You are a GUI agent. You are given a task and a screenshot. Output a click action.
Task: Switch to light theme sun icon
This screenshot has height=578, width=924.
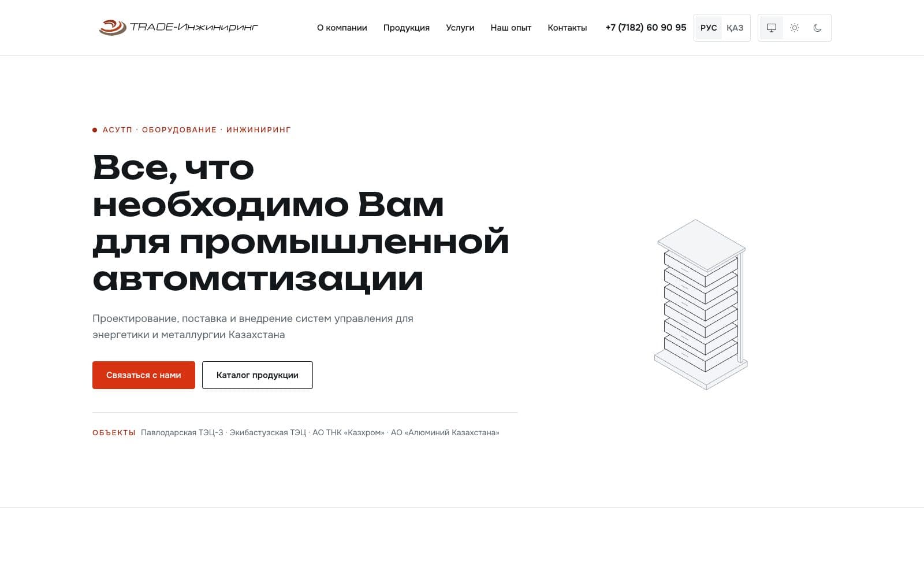(795, 28)
